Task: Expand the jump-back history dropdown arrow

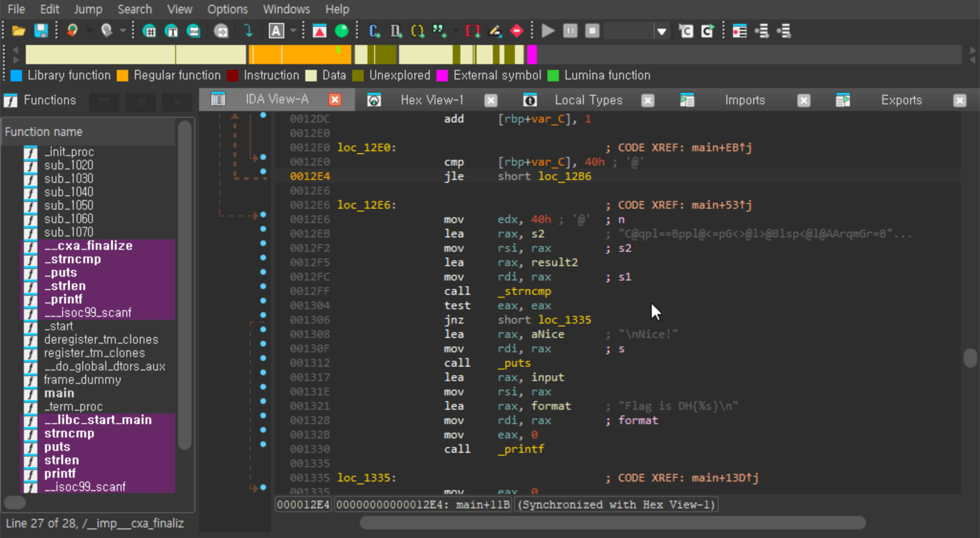Action: coord(89,32)
